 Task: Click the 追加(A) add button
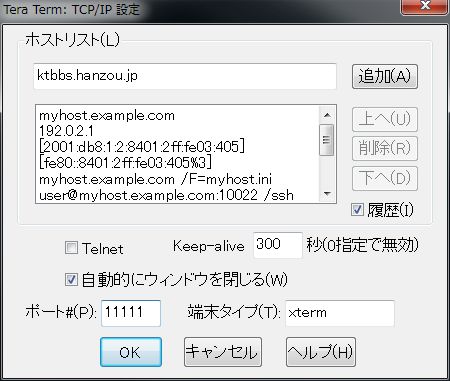[x=385, y=76]
